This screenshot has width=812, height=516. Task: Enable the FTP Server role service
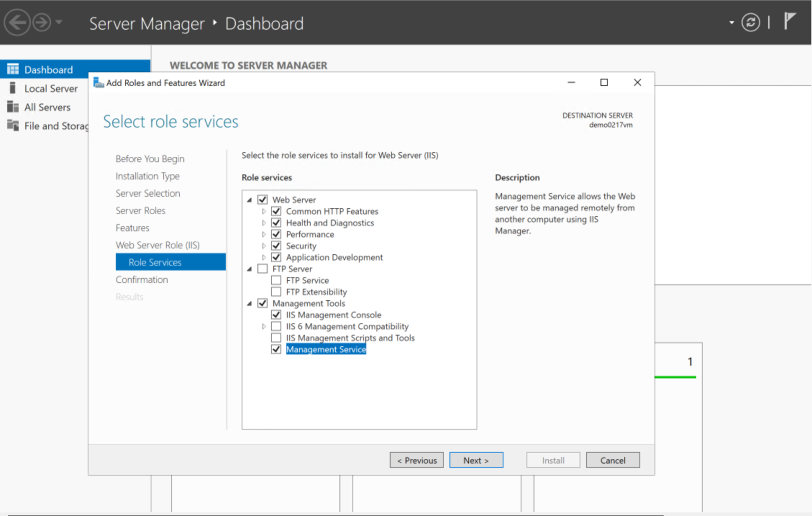(262, 269)
